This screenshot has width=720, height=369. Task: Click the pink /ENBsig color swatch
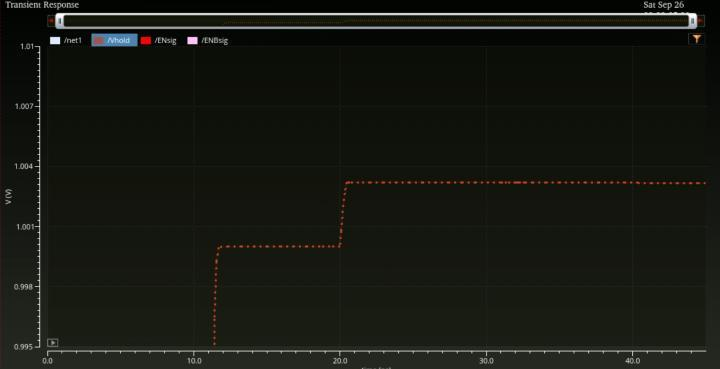click(193, 40)
